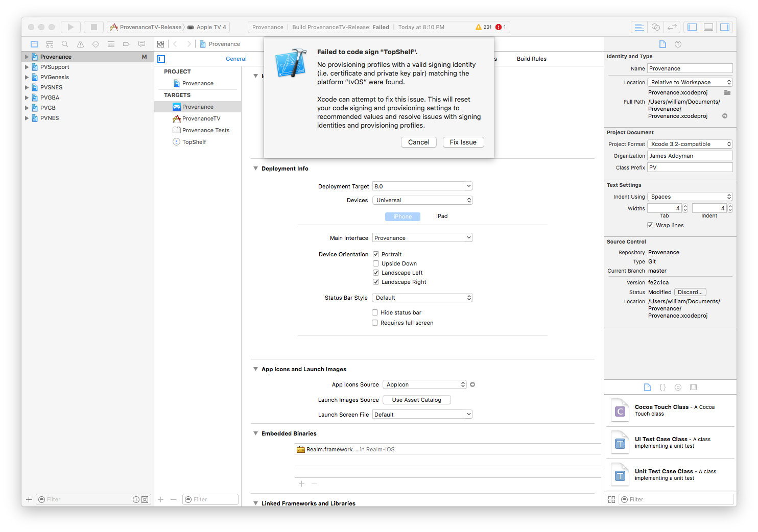Switch to the General tab
Screen dimensions: 758x532
(236, 59)
